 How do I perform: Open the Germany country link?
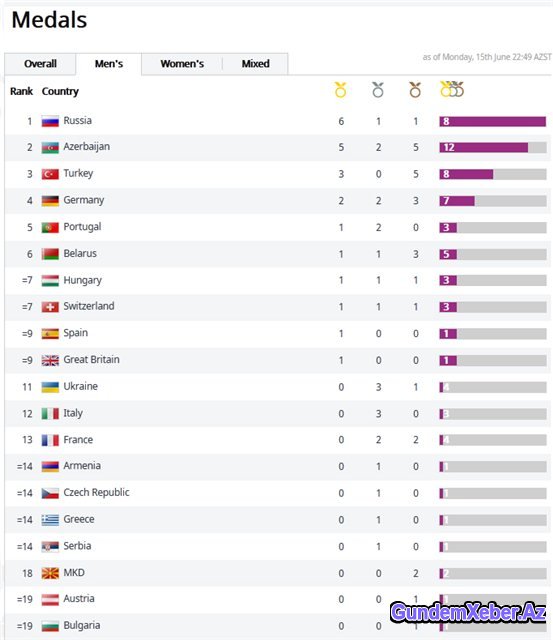click(84, 200)
